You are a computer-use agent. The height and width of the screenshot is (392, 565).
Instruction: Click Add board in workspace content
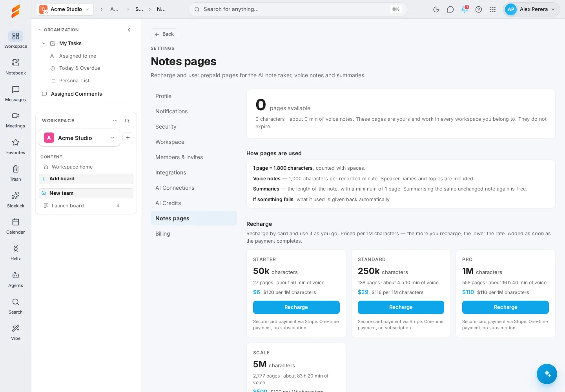tap(86, 179)
